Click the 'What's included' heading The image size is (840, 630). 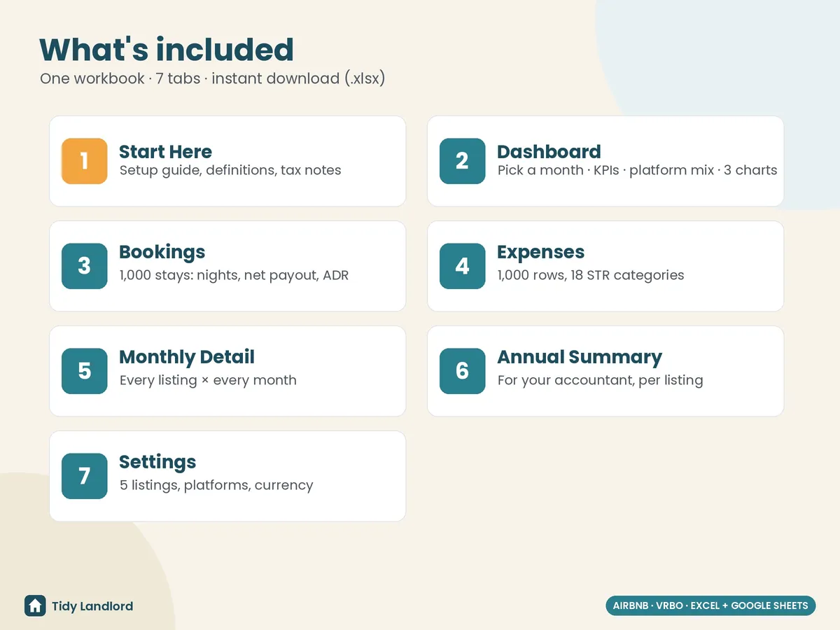click(x=167, y=50)
